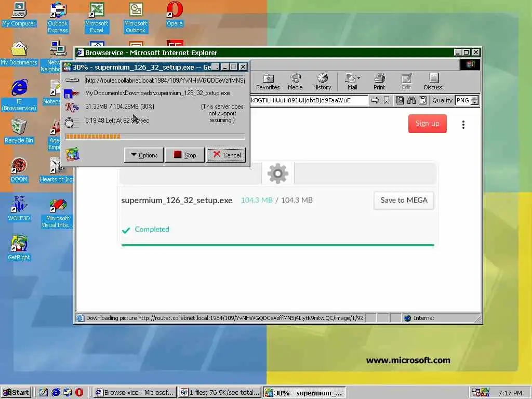Open the History toolbar button
Image resolution: width=532 pixels, height=399 pixels.
pos(322,82)
